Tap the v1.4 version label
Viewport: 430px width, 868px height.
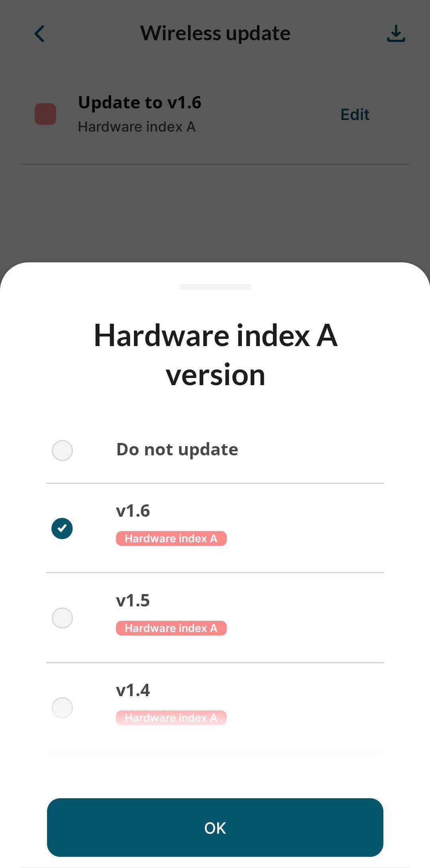[133, 691]
